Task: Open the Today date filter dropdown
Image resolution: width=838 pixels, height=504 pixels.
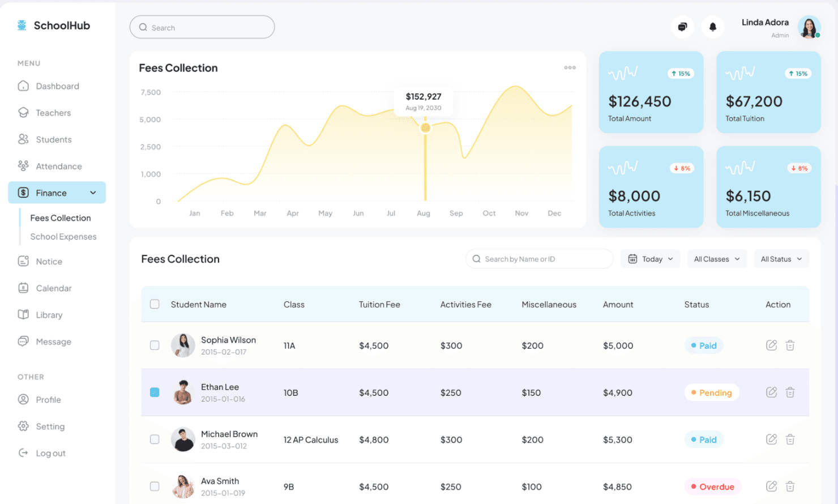Action: pos(651,259)
